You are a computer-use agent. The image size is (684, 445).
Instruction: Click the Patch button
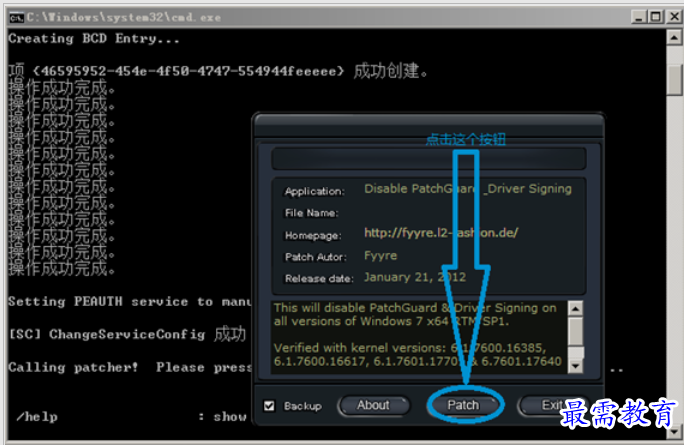pyautogui.click(x=463, y=405)
